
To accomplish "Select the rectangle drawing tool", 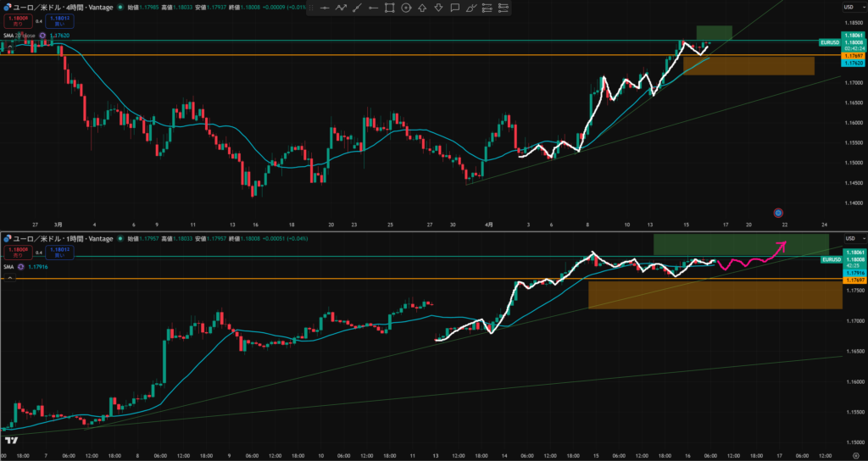I will pyautogui.click(x=389, y=8).
